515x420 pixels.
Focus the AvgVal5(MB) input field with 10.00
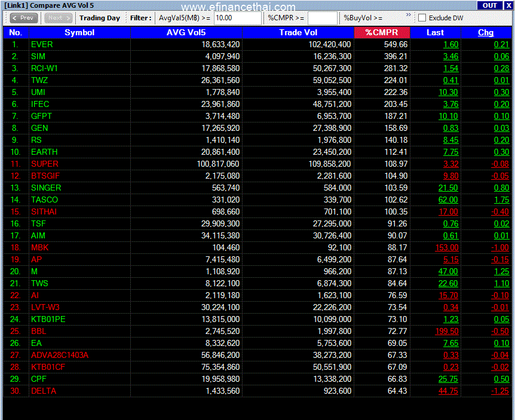(x=238, y=18)
